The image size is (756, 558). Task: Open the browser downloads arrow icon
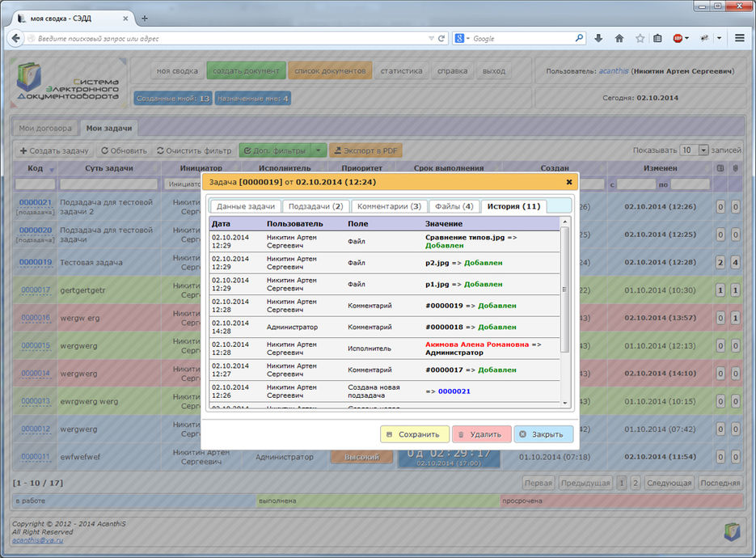click(598, 38)
